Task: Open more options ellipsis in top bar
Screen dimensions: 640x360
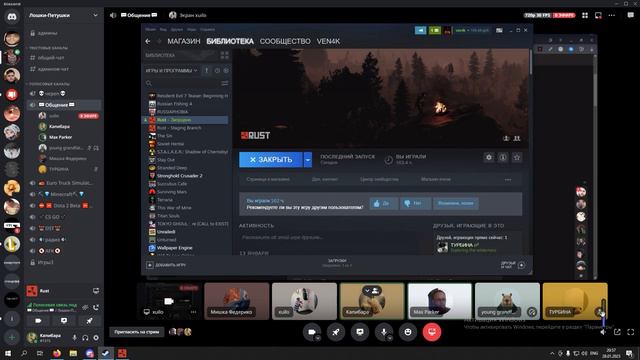Action: (611, 15)
